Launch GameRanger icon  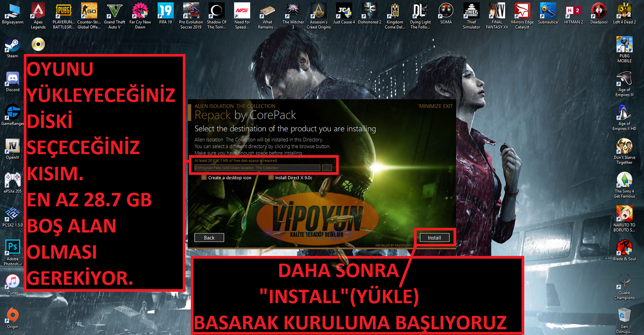pos(13,115)
